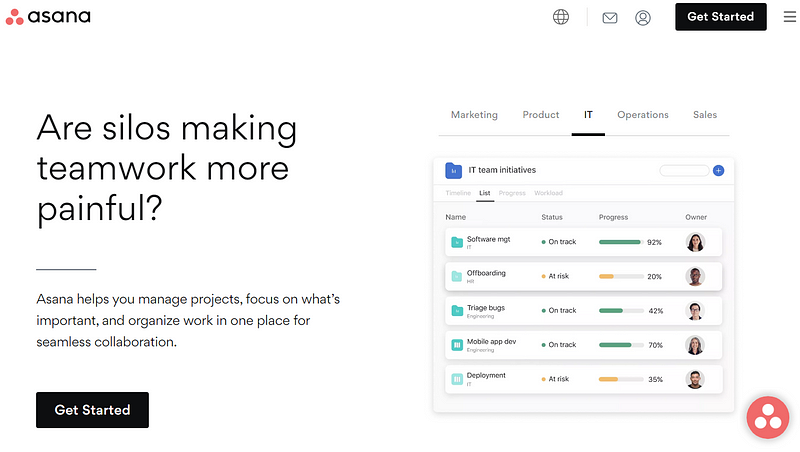Click the Mobile app dev 70% progress bar

click(621, 345)
